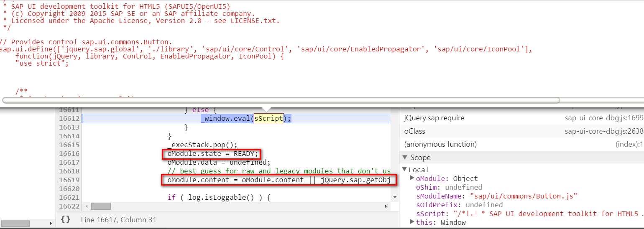The image size is (644, 229).
Task: Click the pretty print braces icon
Action: tap(65, 219)
